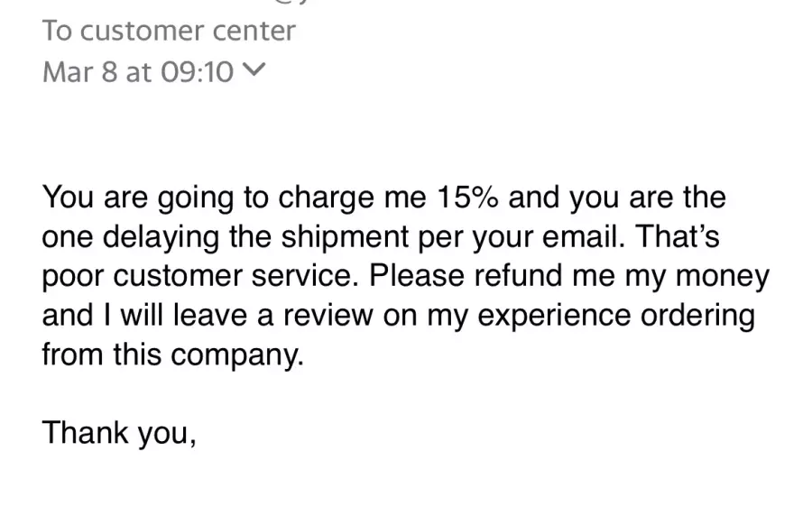Click the opening word 'You' of the message
Viewport: 812px width, 525px height.
click(68, 198)
